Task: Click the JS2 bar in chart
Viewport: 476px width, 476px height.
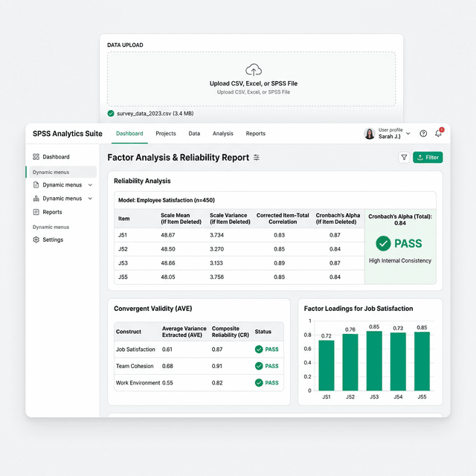Action: point(350,362)
